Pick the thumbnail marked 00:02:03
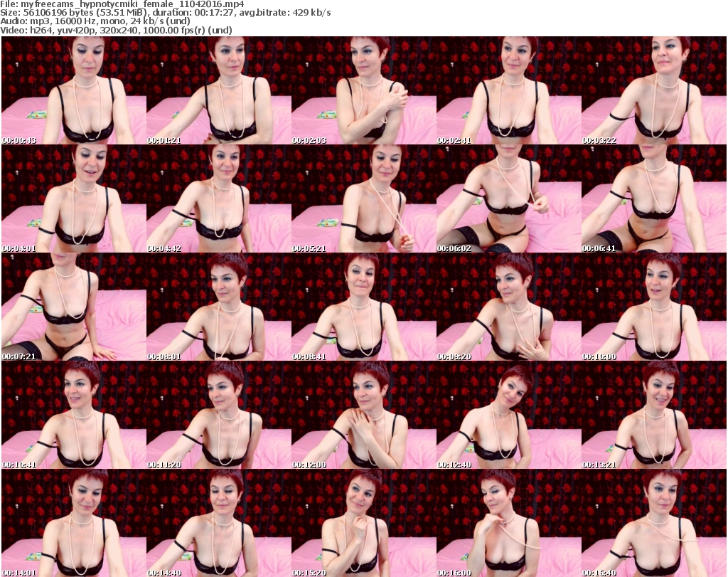Image resolution: width=728 pixels, height=577 pixels. coord(364,90)
